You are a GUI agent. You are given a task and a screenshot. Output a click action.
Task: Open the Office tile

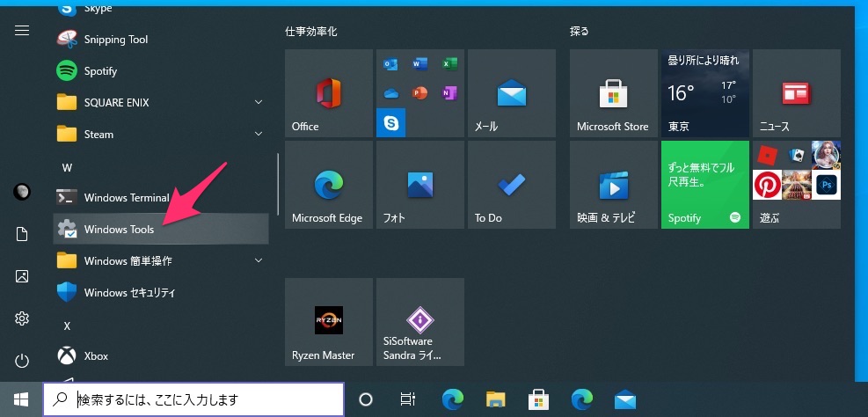pos(329,93)
